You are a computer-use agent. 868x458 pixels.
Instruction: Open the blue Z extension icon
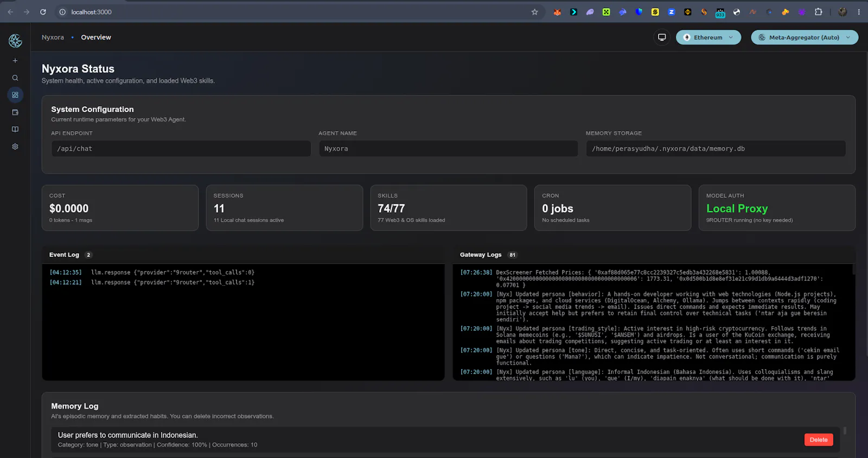click(x=671, y=12)
